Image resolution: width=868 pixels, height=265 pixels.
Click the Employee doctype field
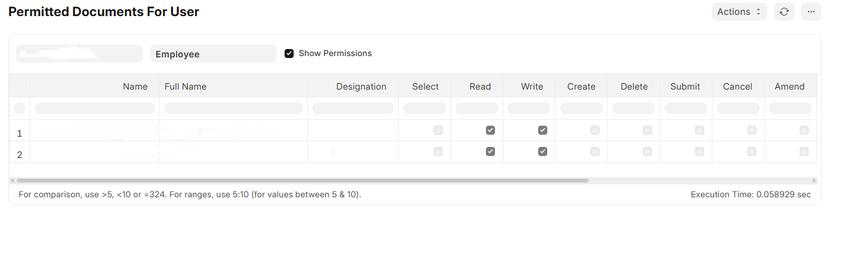click(214, 54)
